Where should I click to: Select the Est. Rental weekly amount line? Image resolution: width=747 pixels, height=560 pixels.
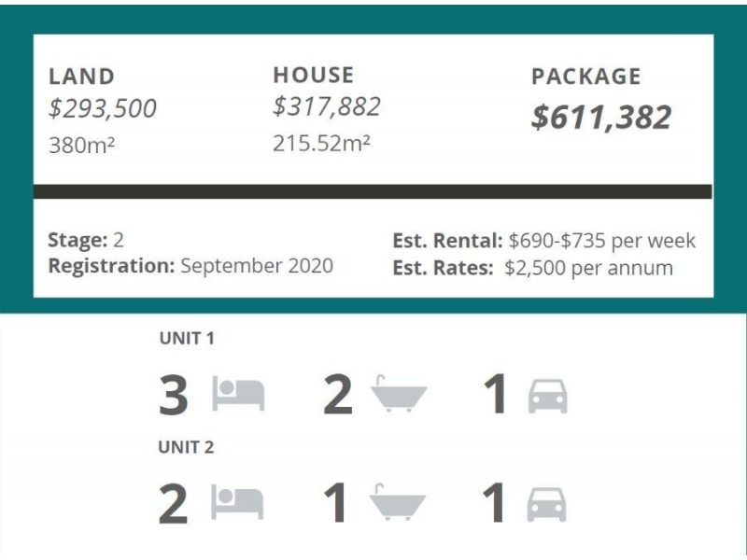point(543,241)
